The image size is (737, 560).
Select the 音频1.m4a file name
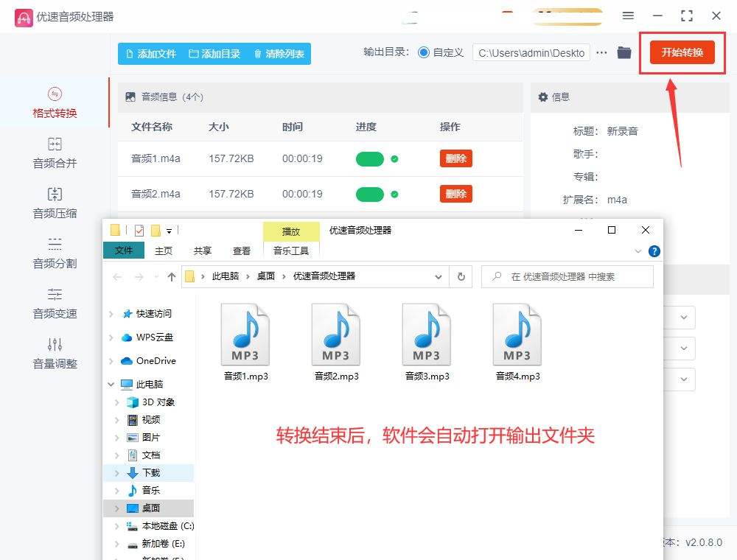[156, 159]
